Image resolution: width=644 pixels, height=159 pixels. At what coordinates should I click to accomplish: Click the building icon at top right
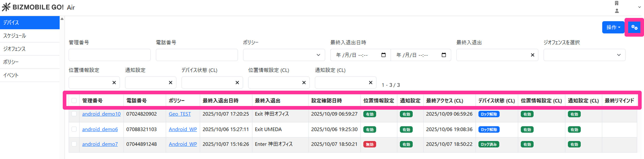coord(617,3)
